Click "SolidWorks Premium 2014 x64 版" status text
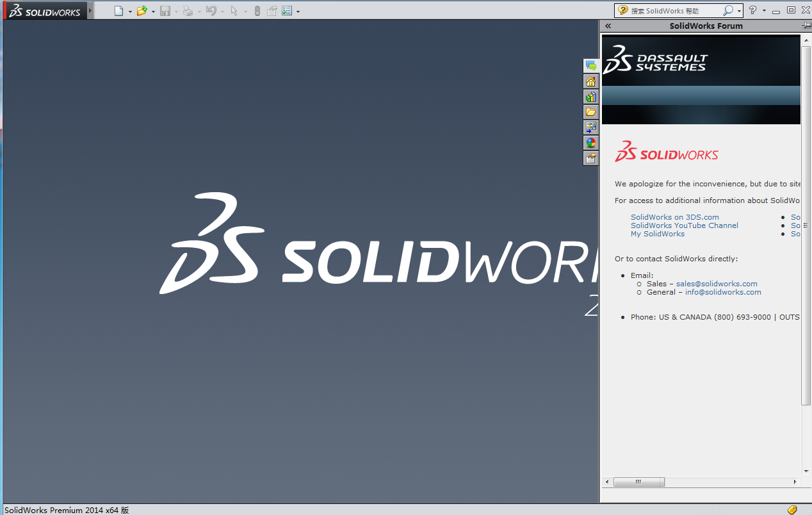This screenshot has height=515, width=812. point(67,510)
